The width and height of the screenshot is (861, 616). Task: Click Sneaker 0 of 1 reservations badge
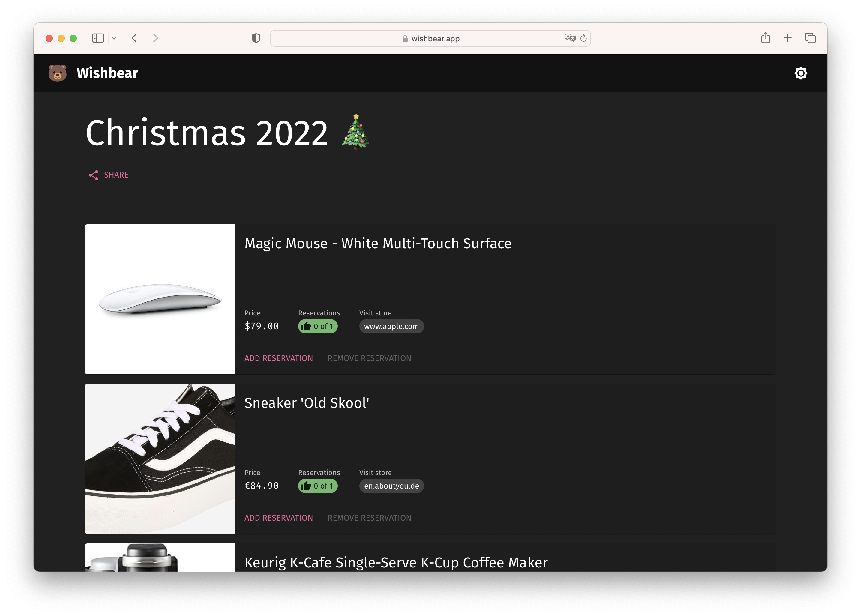(x=318, y=486)
